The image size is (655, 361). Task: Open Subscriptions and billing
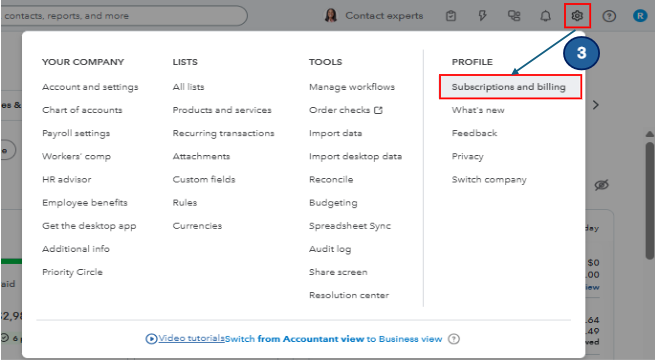(x=510, y=87)
